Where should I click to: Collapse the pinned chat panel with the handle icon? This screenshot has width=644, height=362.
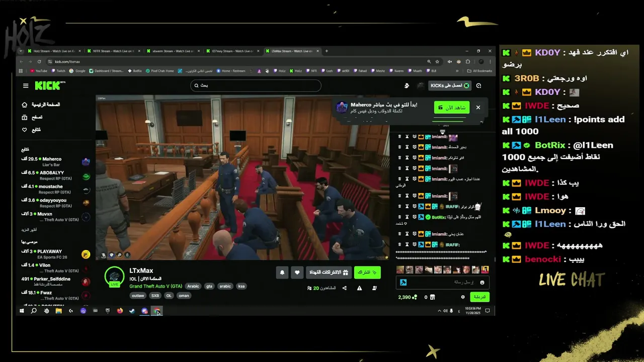442,132
